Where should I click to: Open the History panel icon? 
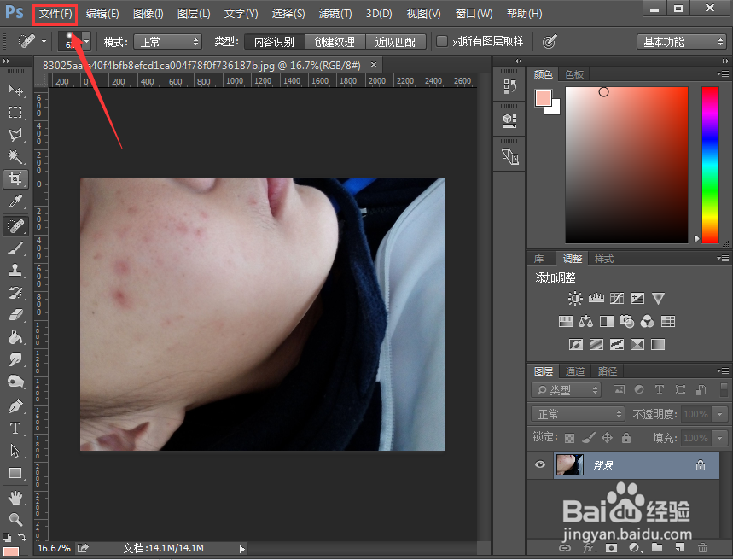tap(509, 86)
